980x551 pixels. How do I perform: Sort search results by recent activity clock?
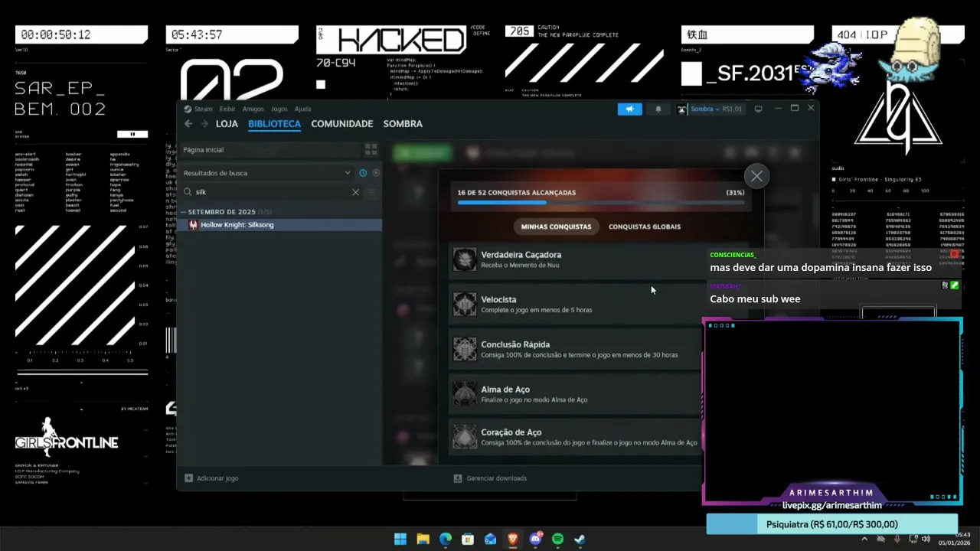click(363, 173)
